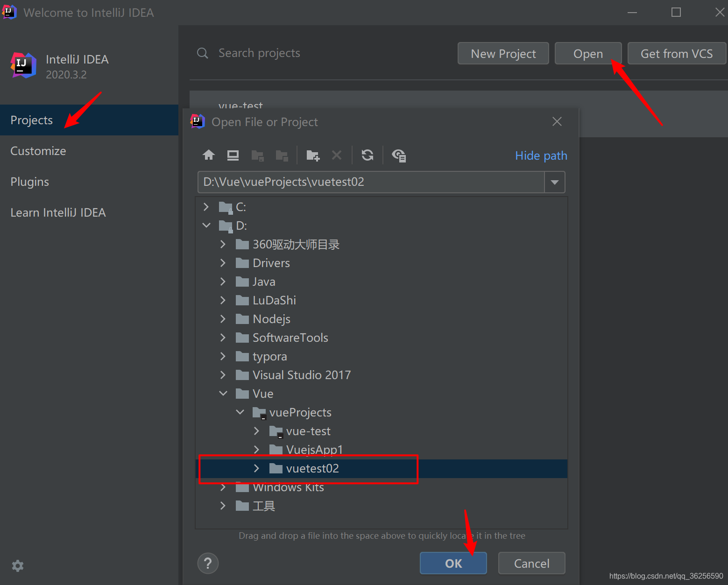Click the Get from VCS button
Image resolution: width=728 pixels, height=585 pixels.
pos(677,54)
